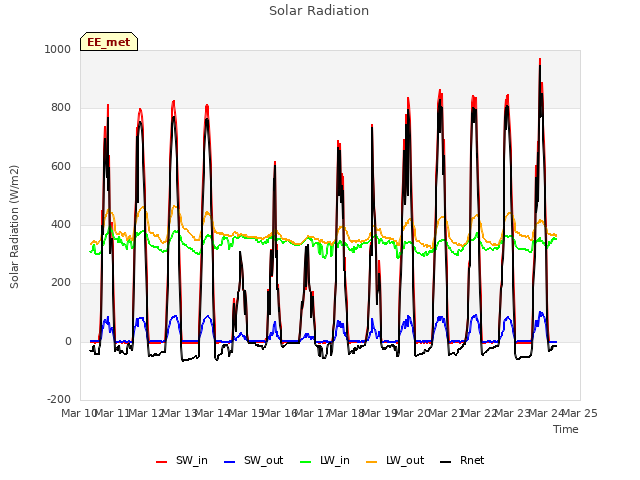Viewport: 640px width, 480px height.
Task: Click the small Rnet peak on Mar 15
Action: (240, 253)
